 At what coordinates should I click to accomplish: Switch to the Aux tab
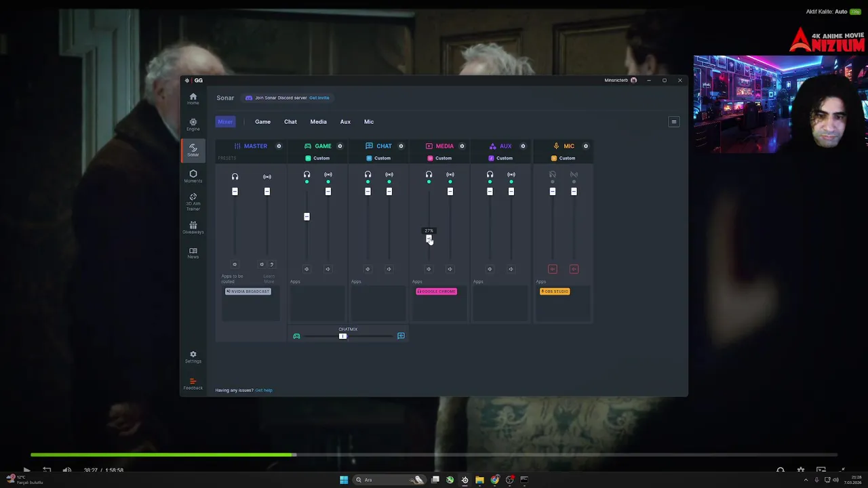tap(345, 122)
